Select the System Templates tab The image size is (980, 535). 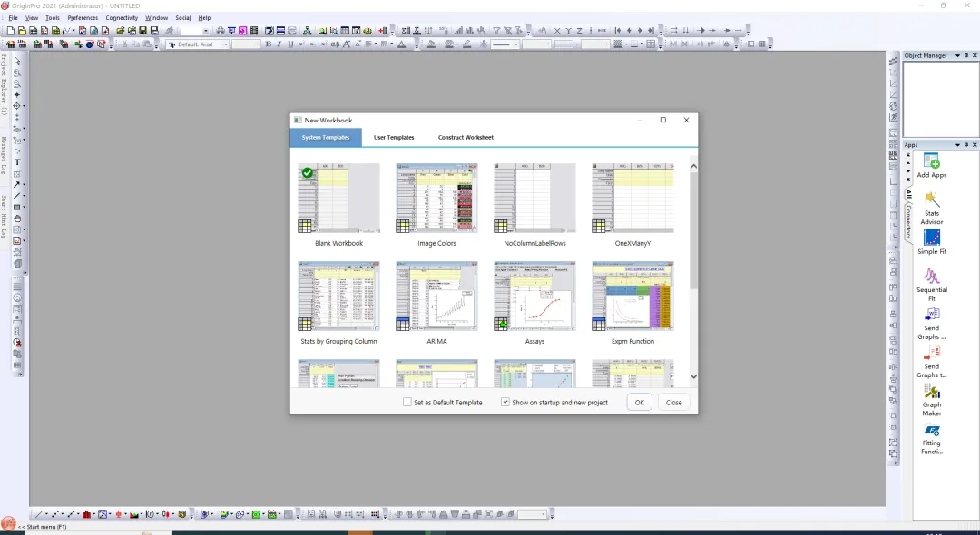pyautogui.click(x=326, y=137)
